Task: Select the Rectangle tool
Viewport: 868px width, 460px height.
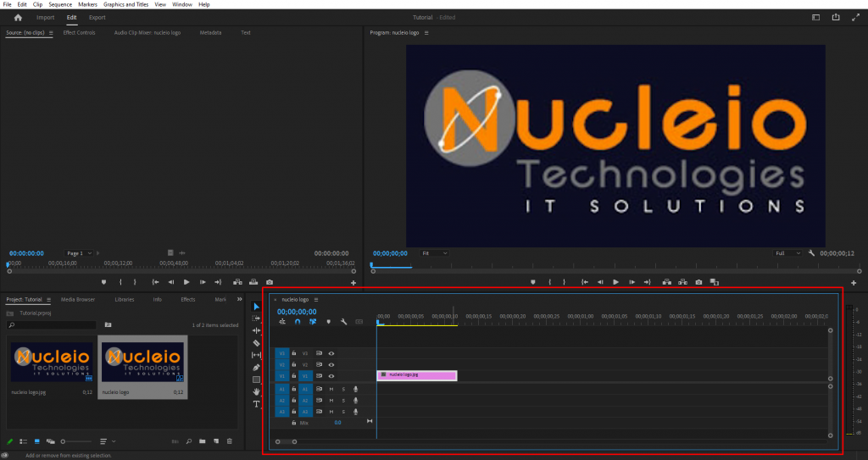Action: pos(256,380)
